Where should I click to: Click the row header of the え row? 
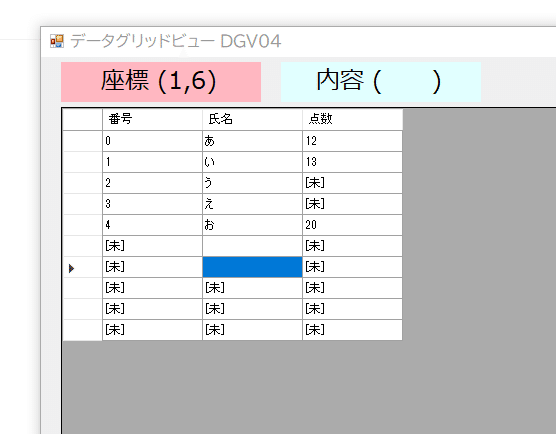[x=82, y=204]
